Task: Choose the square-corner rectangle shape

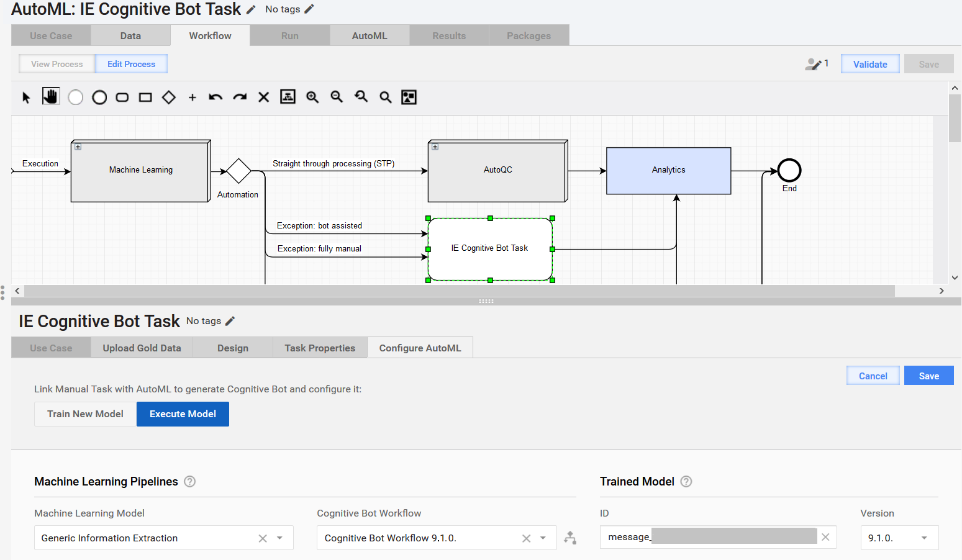Action: tap(145, 97)
